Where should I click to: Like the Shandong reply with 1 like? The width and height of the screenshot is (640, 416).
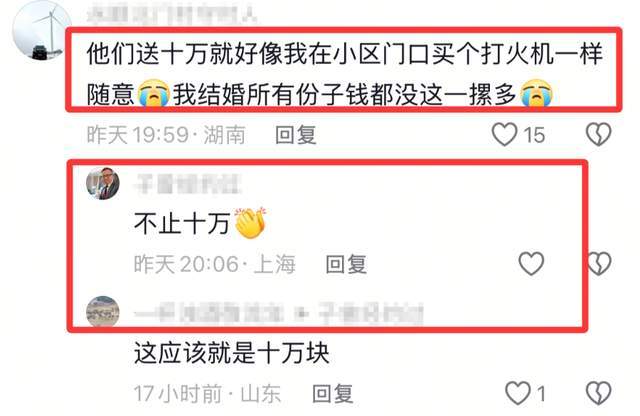[x=518, y=393]
